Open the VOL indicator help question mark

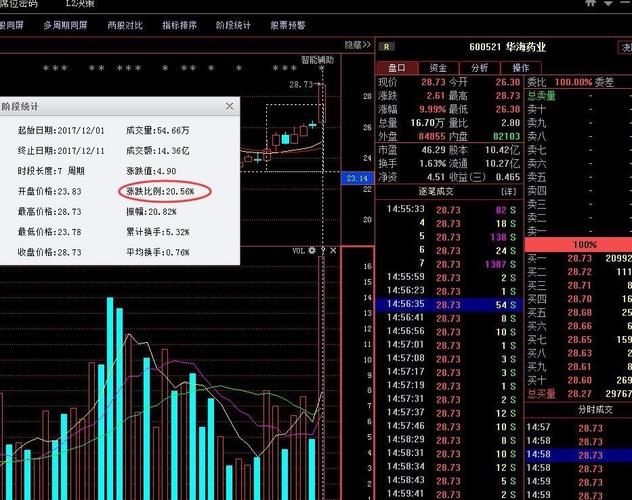pos(323,251)
